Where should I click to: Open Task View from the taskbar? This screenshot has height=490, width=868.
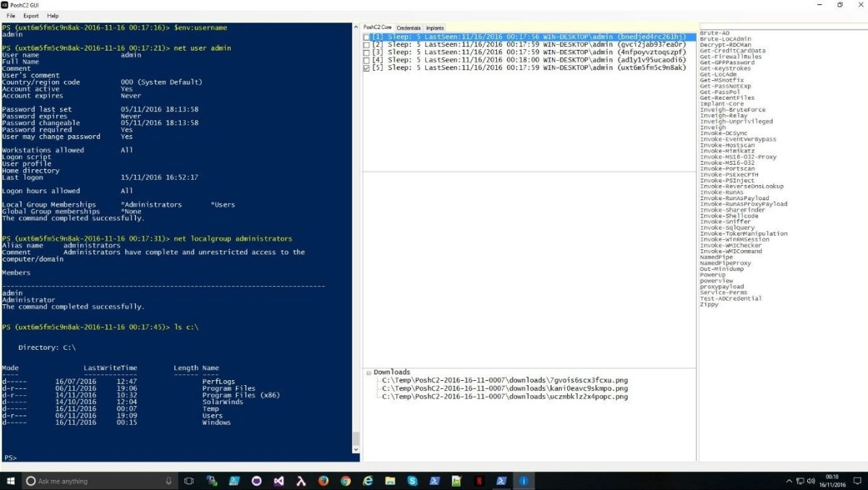coord(188,480)
